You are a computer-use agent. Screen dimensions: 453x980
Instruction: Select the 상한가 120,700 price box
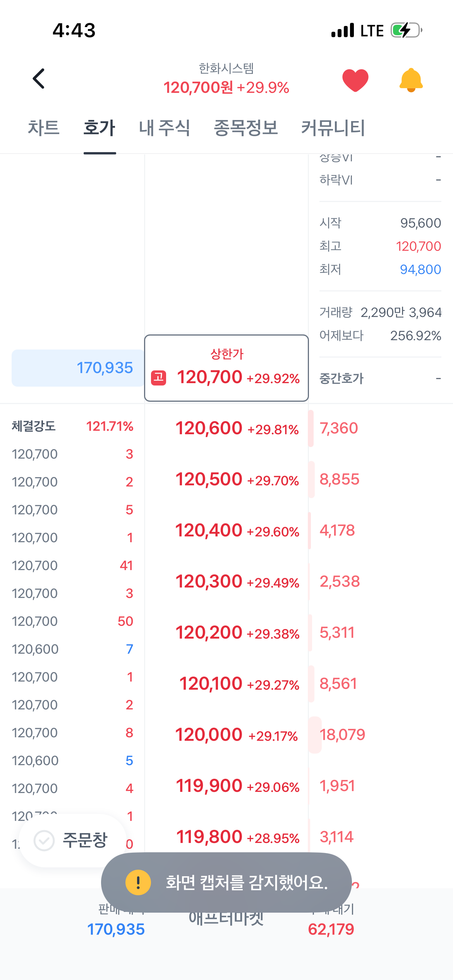click(x=226, y=368)
